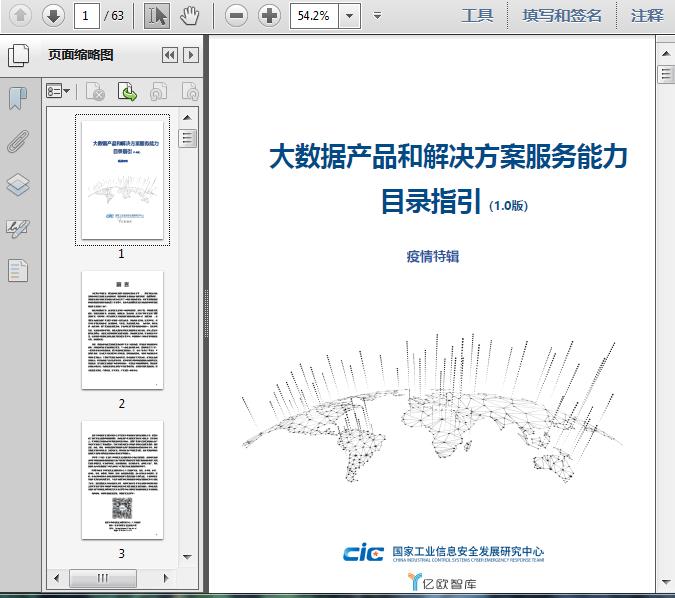The image size is (675, 598).
Task: Switch to the Hand pan tool
Action: coord(190,15)
